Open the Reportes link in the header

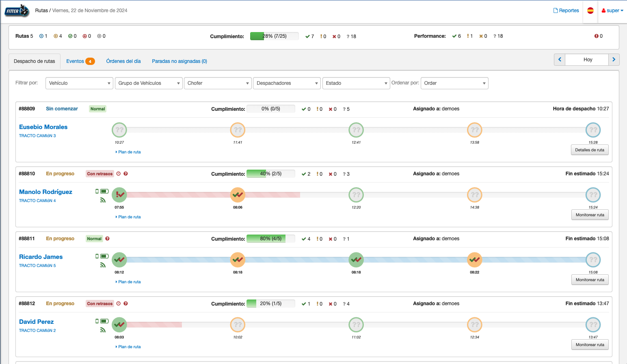pyautogui.click(x=566, y=11)
